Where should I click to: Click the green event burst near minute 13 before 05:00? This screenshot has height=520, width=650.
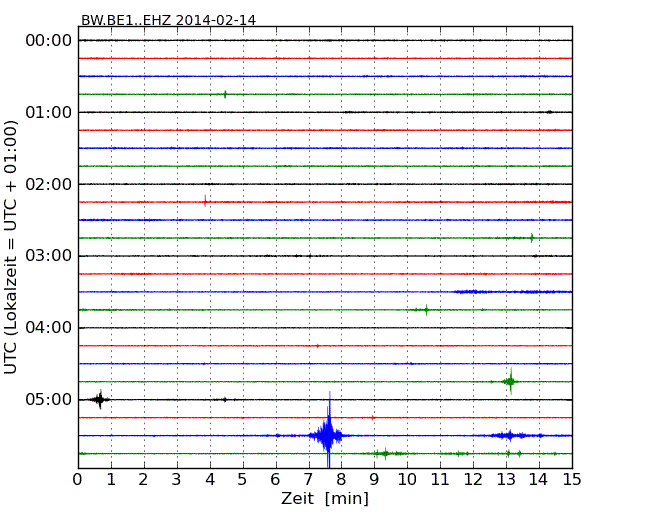click(510, 381)
